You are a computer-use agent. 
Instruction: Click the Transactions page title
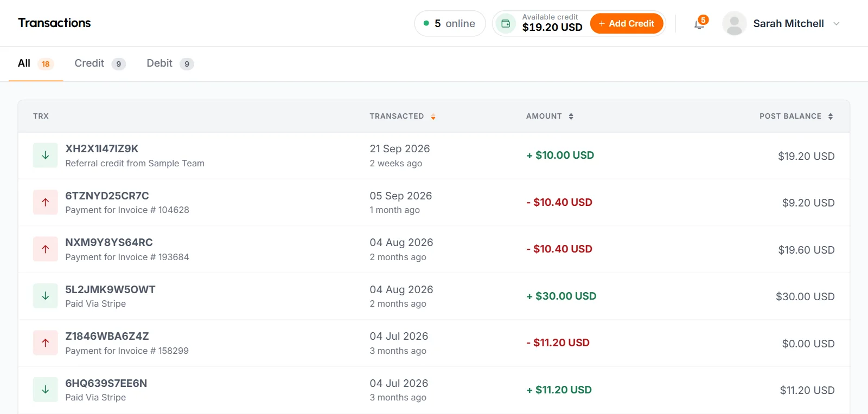click(x=54, y=23)
